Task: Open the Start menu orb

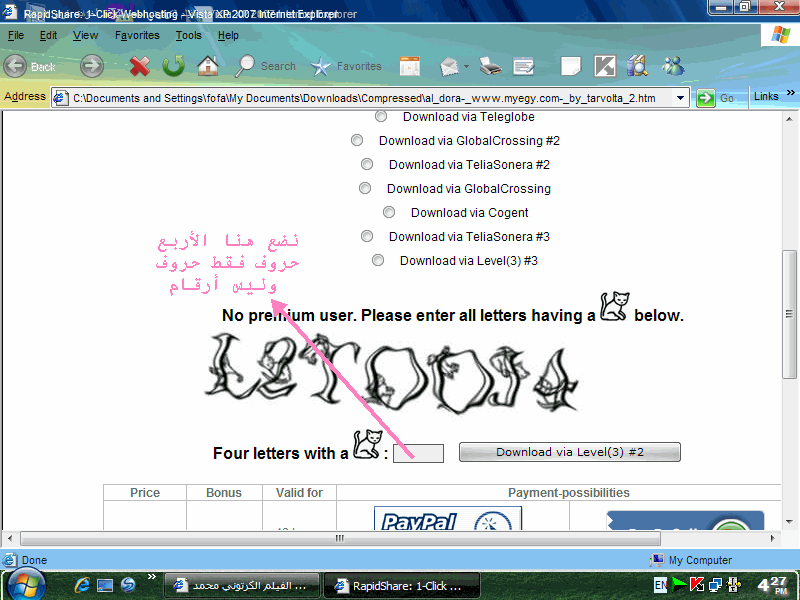Action: pyautogui.click(x=27, y=585)
